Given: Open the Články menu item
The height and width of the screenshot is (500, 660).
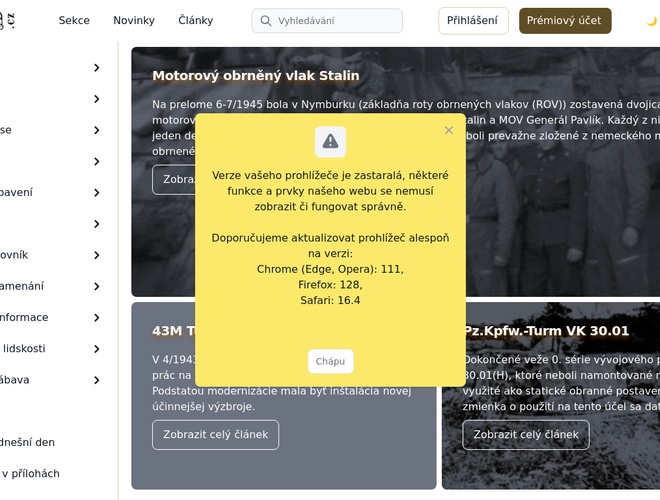Looking at the screenshot, I should pyautogui.click(x=195, y=21).
